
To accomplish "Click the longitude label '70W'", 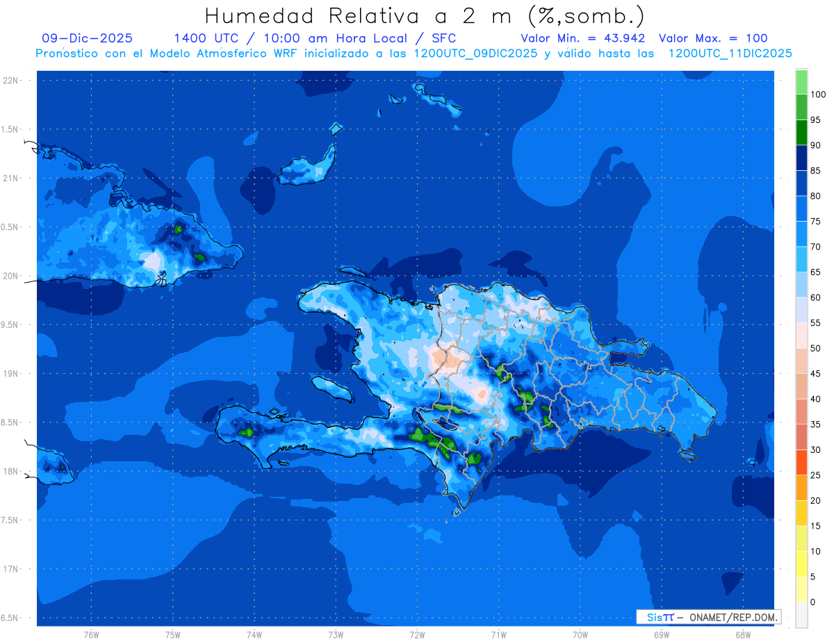I will point(580,634).
